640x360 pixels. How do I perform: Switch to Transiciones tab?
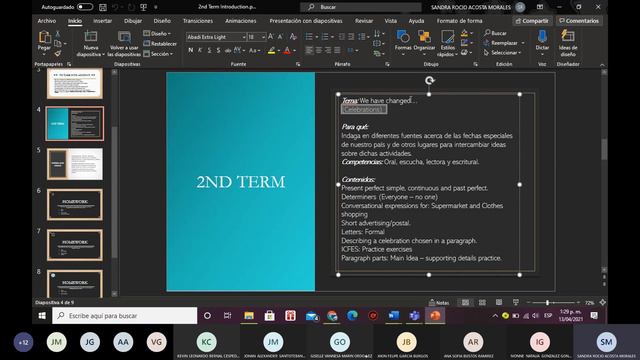click(198, 21)
